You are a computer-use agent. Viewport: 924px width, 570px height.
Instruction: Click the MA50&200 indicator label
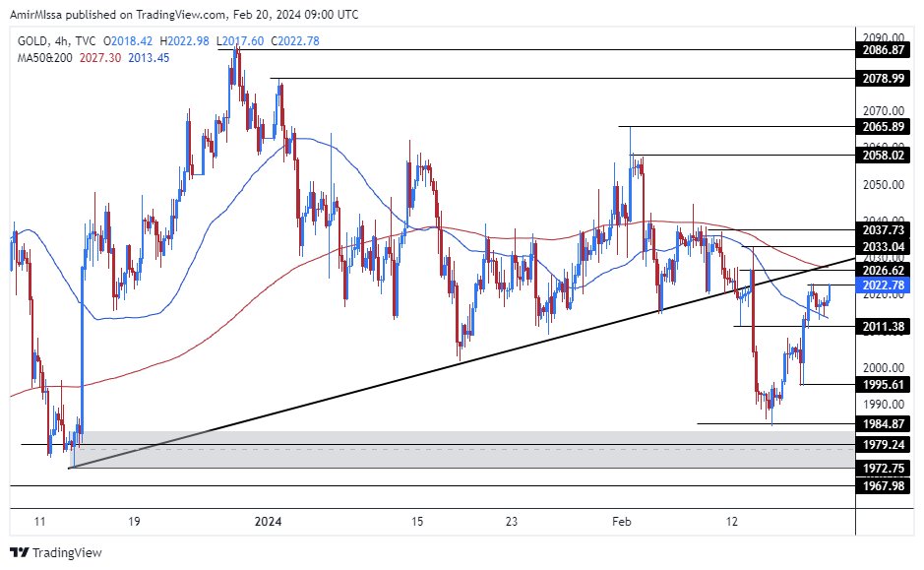point(45,58)
